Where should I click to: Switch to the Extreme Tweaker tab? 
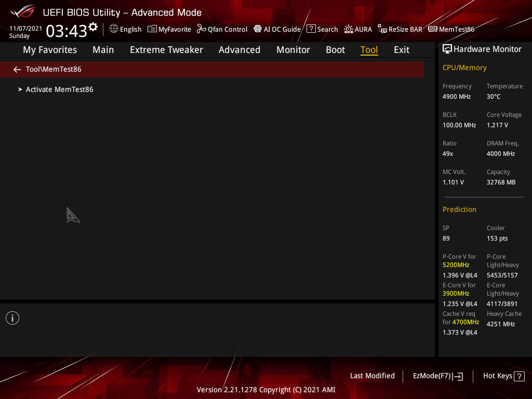[166, 49]
